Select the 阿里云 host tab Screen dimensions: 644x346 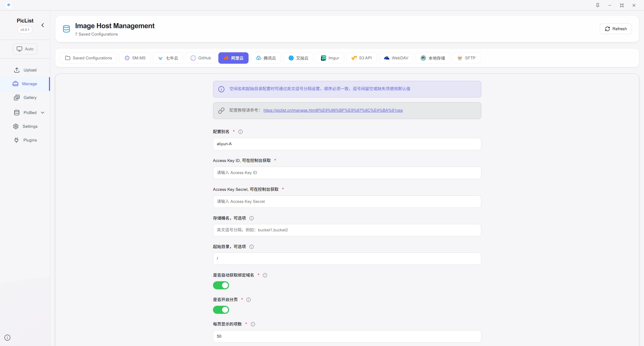coord(233,58)
